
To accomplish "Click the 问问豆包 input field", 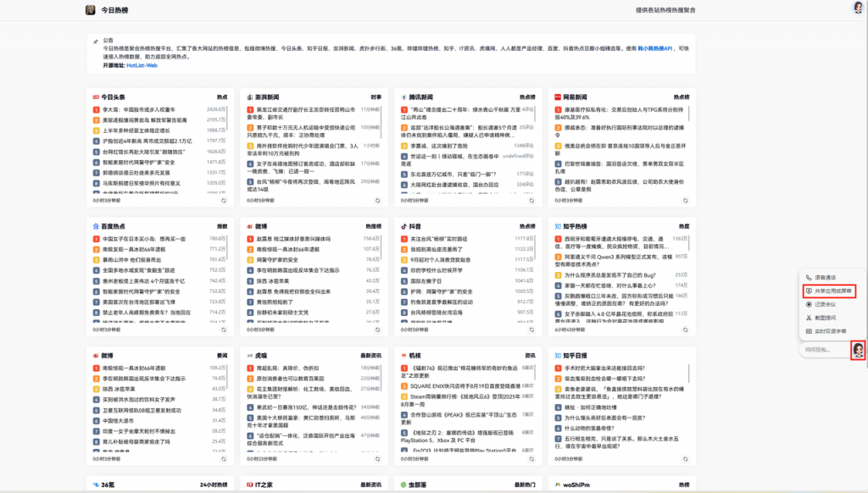I will click(825, 350).
